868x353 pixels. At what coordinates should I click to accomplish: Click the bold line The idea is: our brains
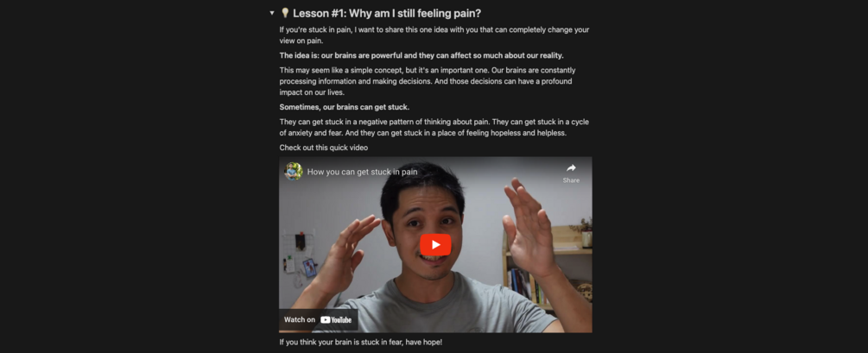(x=421, y=55)
